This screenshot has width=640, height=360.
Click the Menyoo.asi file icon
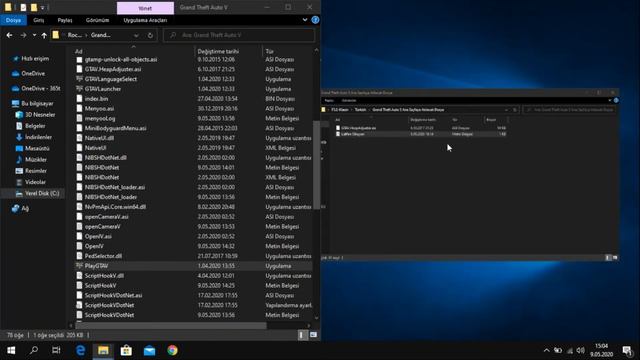point(79,108)
